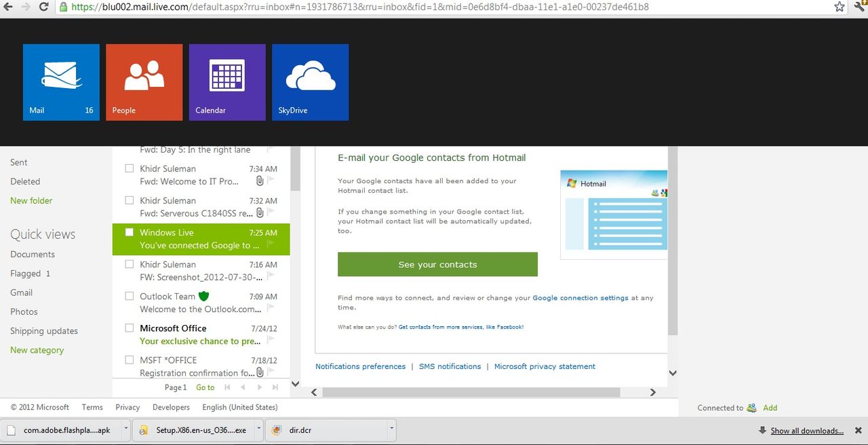Flag the MSFT *OFFICE registration message
This screenshot has width=868, height=445.
(271, 372)
